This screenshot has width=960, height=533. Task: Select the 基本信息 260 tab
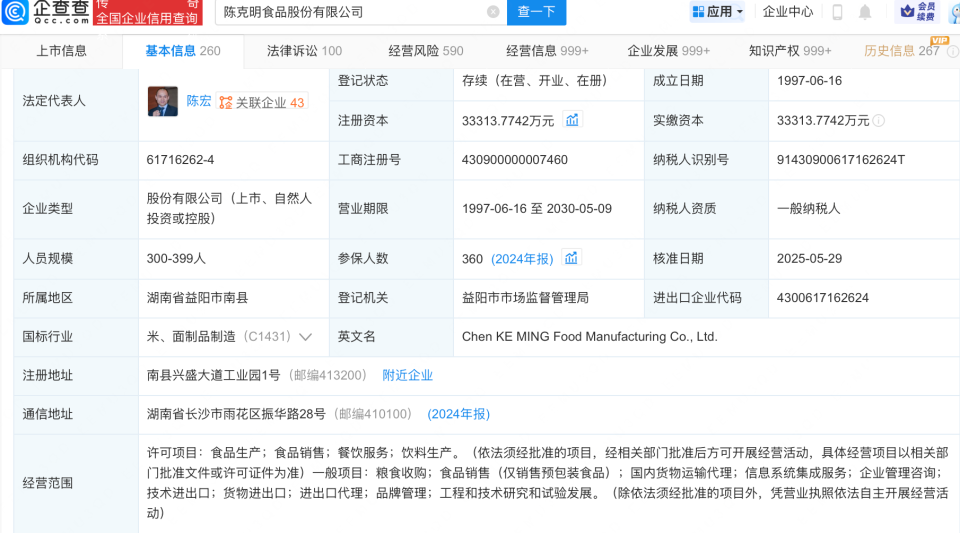click(x=183, y=51)
